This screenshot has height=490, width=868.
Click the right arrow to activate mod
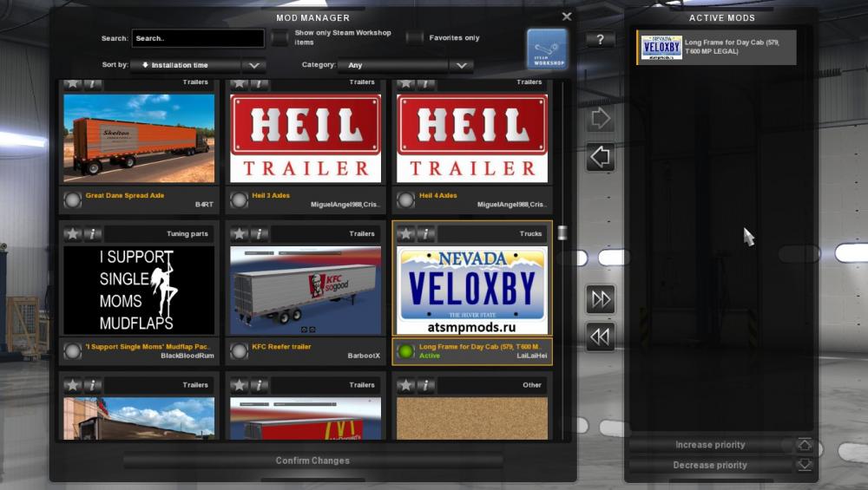point(600,119)
